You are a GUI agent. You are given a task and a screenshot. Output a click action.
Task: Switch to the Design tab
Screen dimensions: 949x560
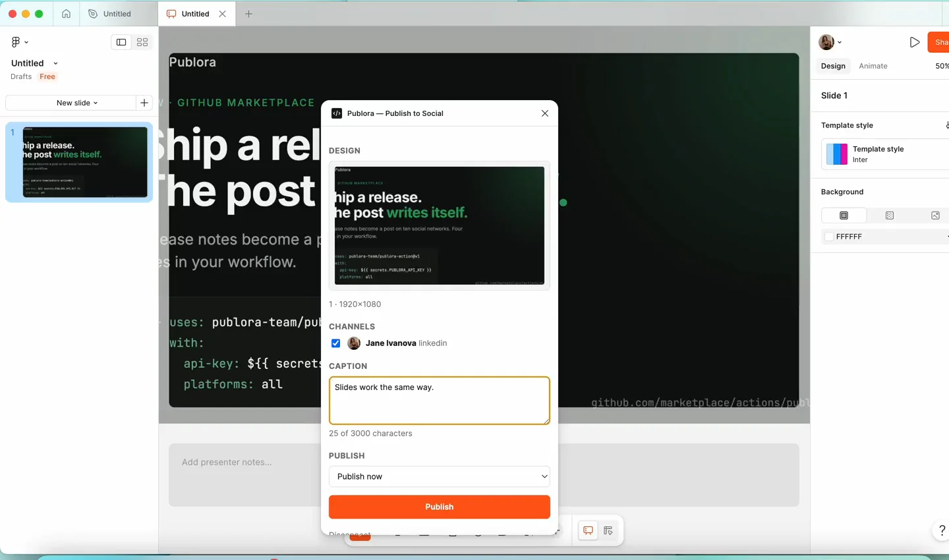(833, 66)
